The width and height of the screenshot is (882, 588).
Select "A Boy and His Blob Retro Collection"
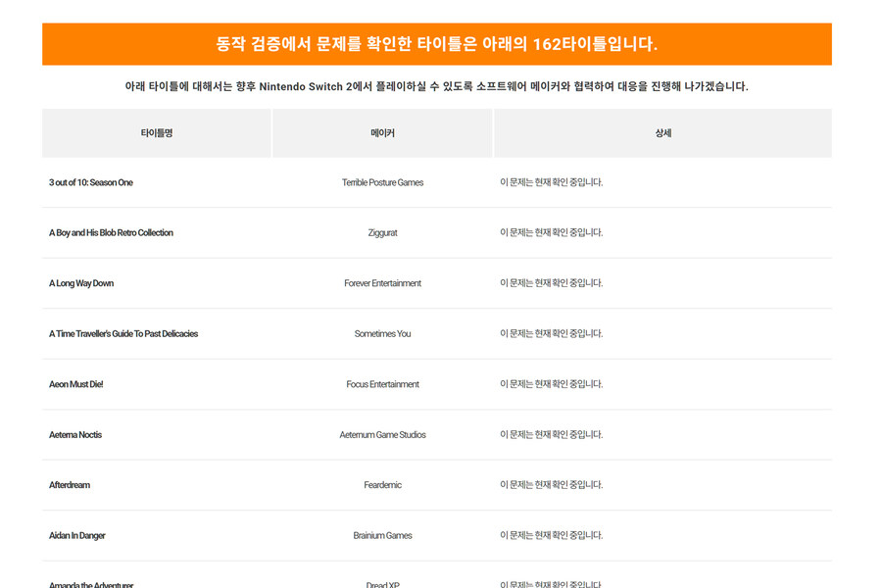pos(111,233)
